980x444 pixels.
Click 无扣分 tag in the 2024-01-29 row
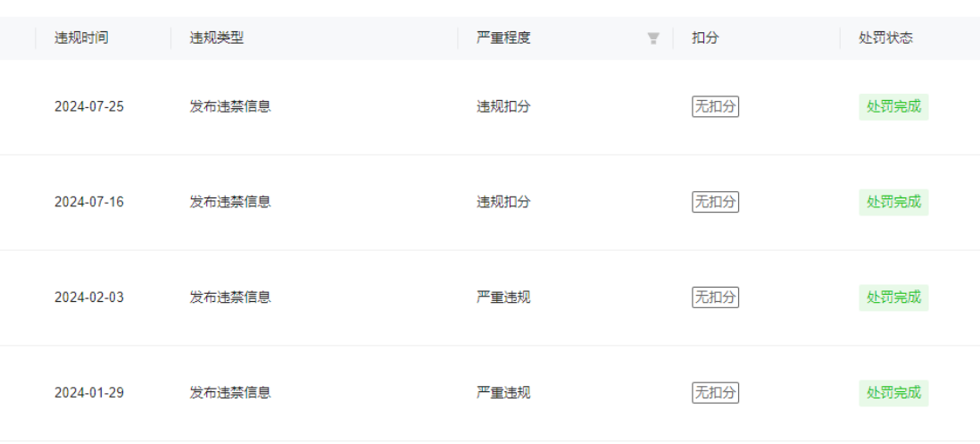click(x=716, y=393)
